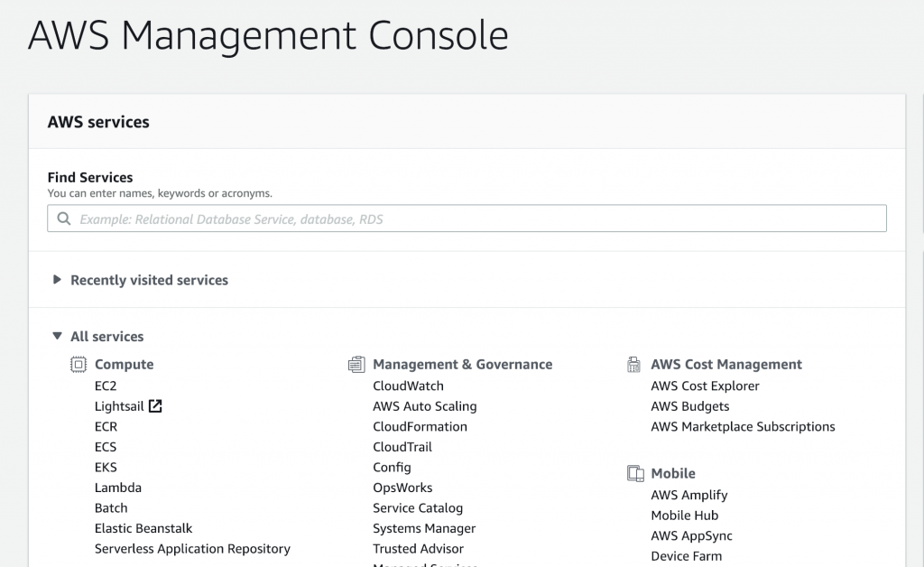The height and width of the screenshot is (567, 924).
Task: Open Serverless Application Repository
Action: (x=192, y=549)
